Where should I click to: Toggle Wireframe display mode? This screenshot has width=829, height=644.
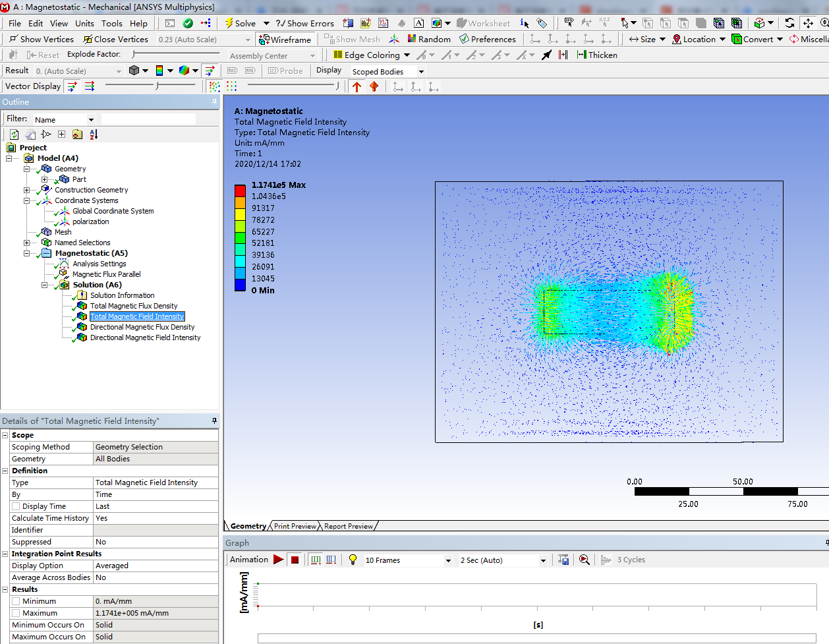pyautogui.click(x=285, y=40)
